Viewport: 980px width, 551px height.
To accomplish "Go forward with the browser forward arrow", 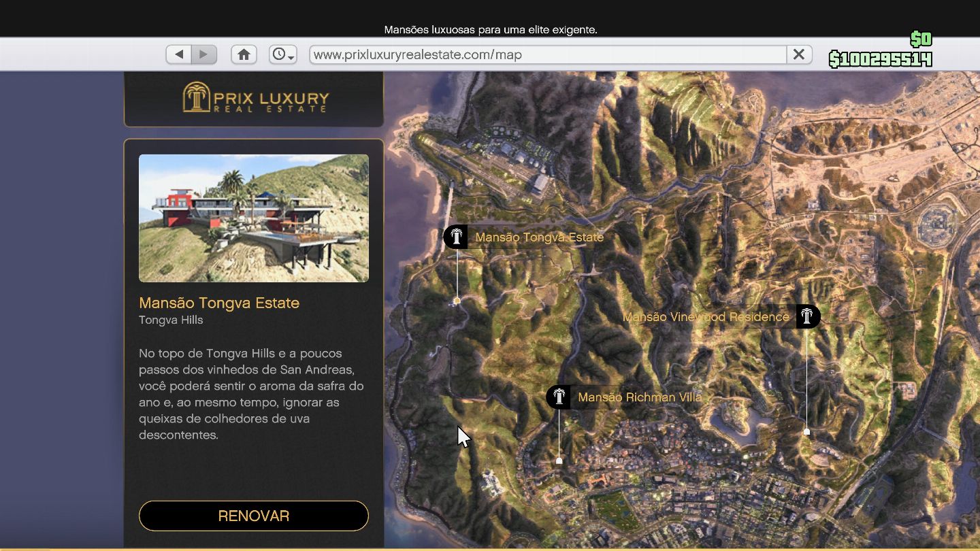I will pyautogui.click(x=203, y=54).
